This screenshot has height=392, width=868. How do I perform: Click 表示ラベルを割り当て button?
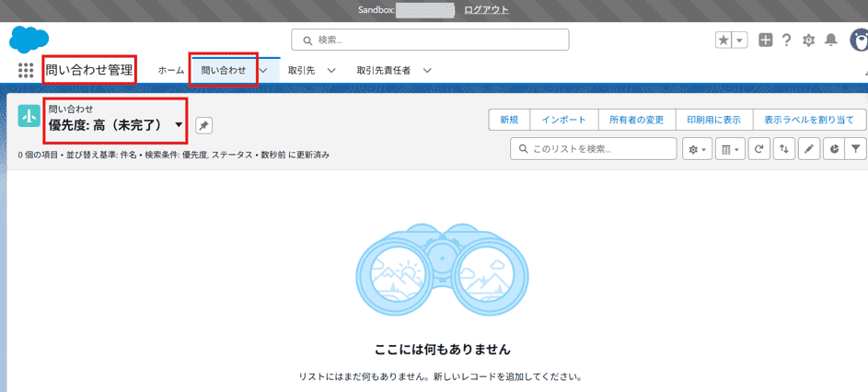pos(809,120)
